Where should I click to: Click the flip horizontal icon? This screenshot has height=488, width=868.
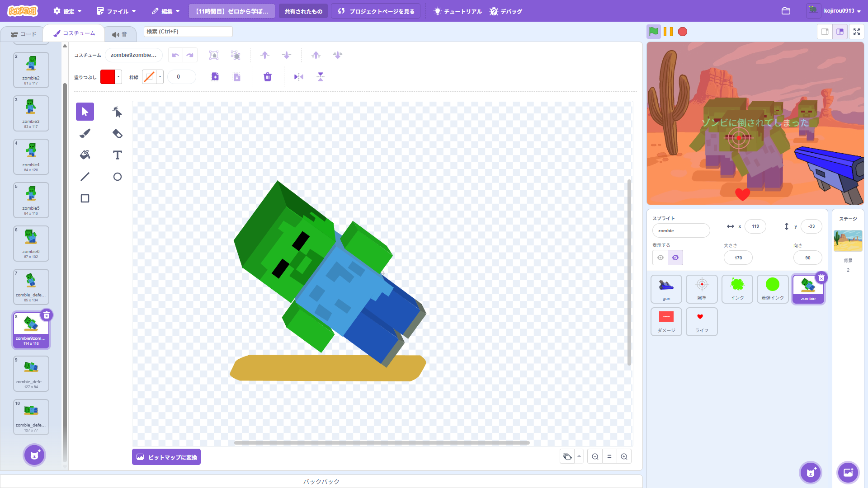click(299, 77)
